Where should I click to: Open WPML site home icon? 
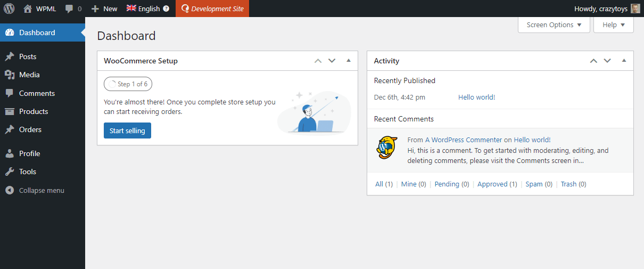[28, 9]
